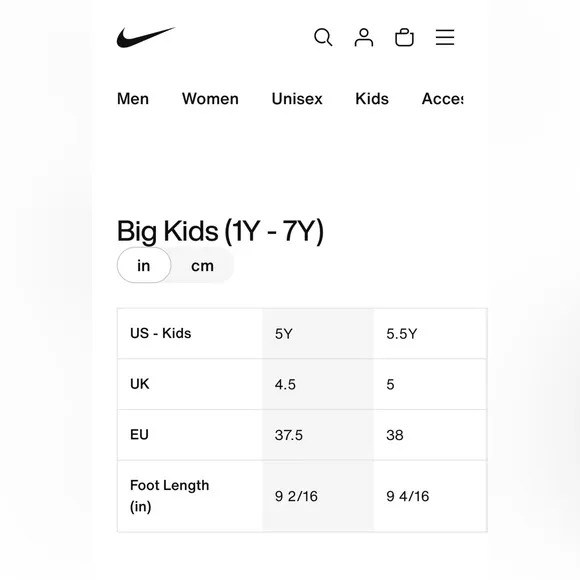
Task: Click the Nike swoosh logo
Action: pos(146,37)
